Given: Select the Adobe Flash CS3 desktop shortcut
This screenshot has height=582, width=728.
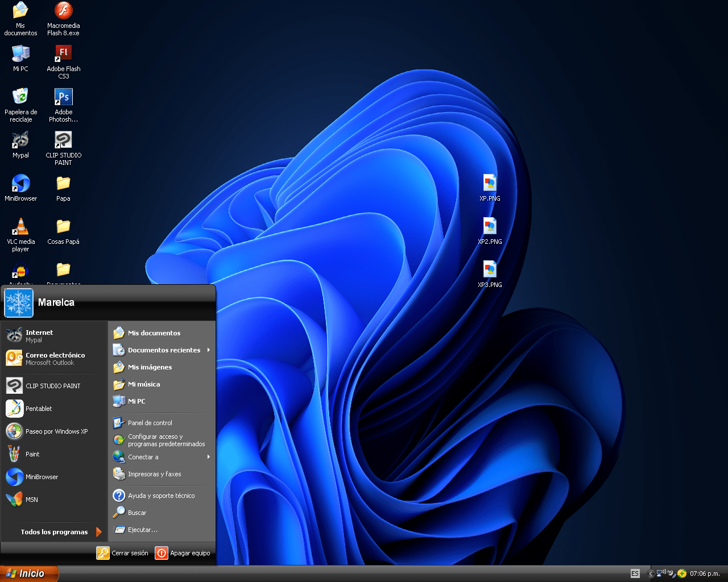Looking at the screenshot, I should pos(63,54).
